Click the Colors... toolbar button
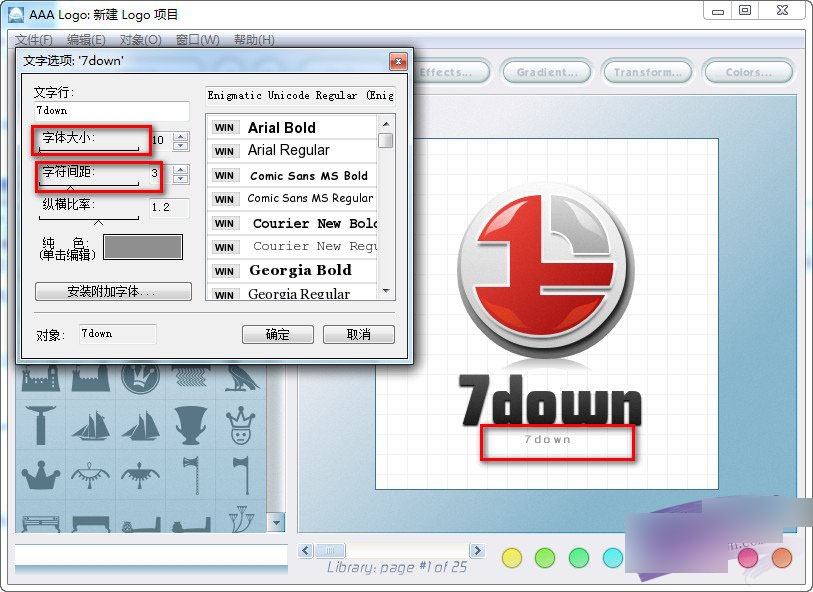The width and height of the screenshot is (813, 592). tap(749, 73)
